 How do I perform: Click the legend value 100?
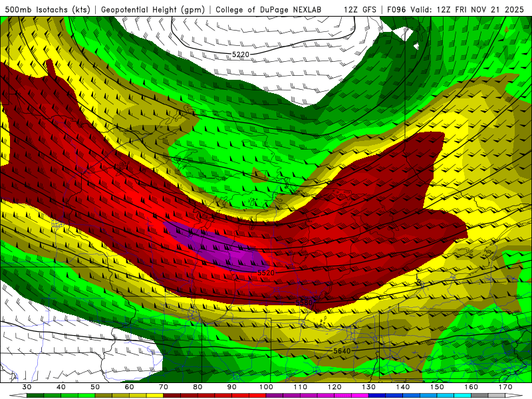[x=266, y=387]
